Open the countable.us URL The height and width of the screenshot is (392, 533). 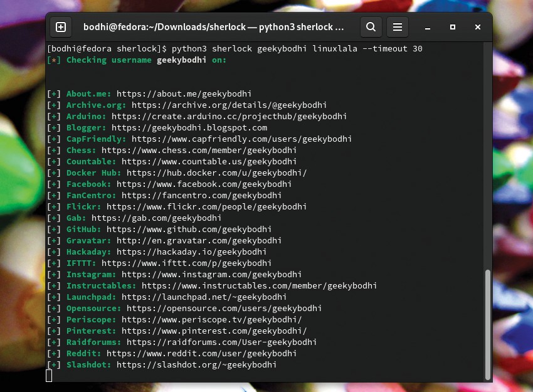pos(209,161)
